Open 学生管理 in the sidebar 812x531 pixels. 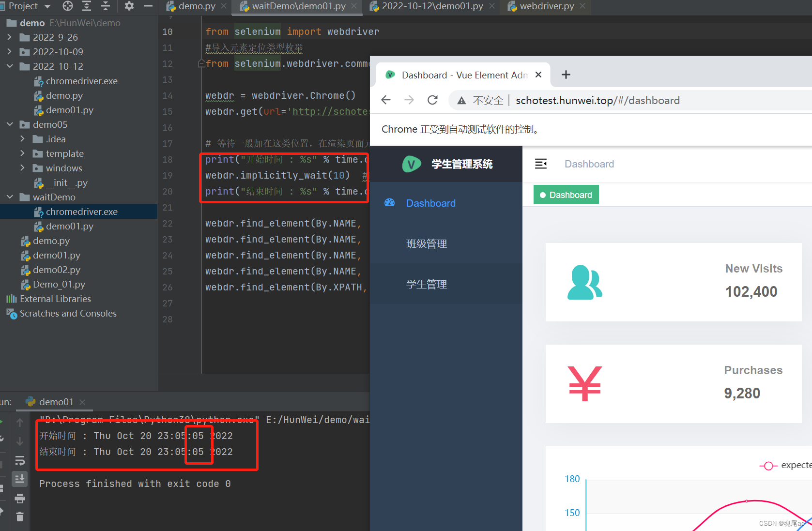426,284
